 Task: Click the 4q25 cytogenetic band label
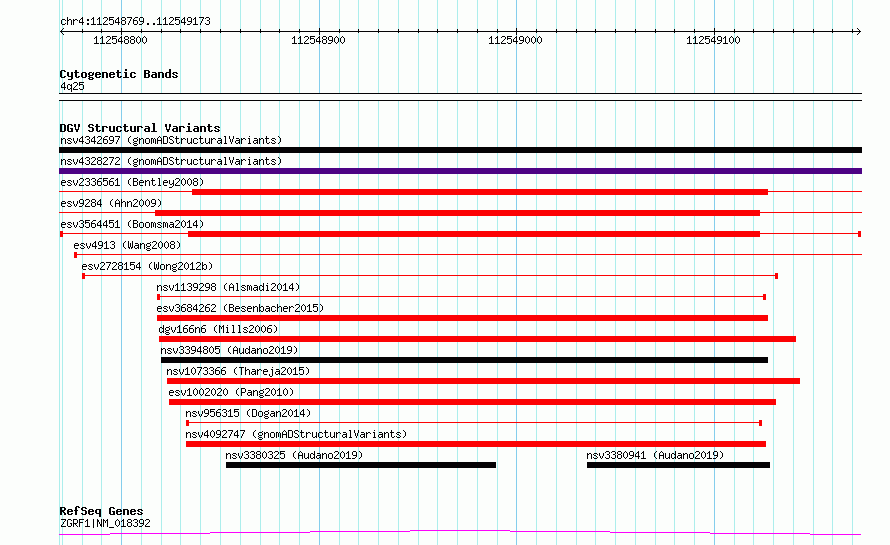(72, 86)
